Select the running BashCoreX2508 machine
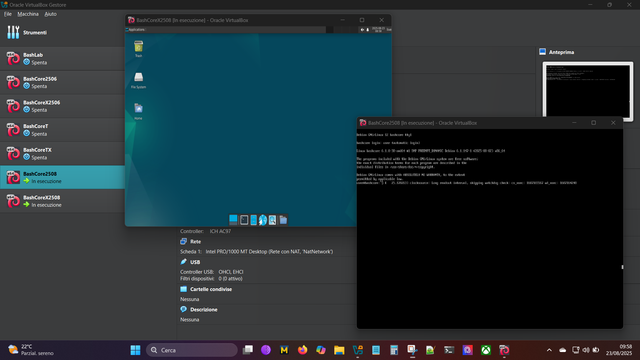 62,201
